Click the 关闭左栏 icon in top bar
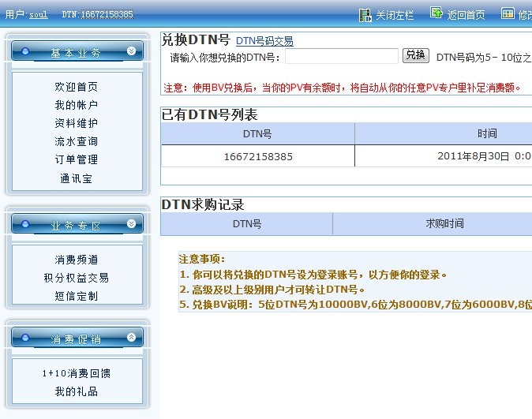 365,15
